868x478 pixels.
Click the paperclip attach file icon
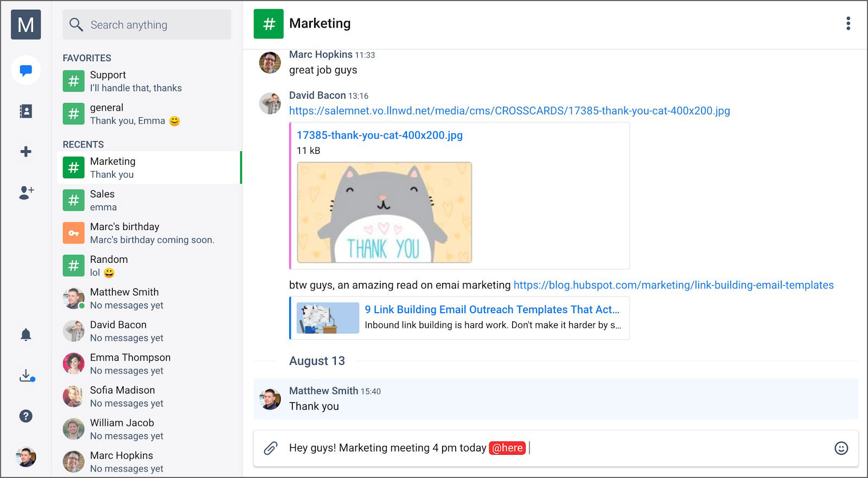(271, 448)
